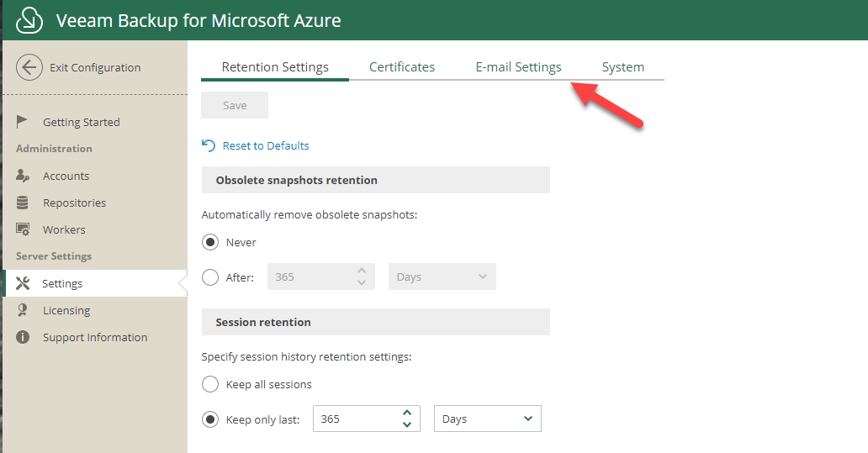
Task: Open Getting Started flag icon
Action: click(x=22, y=121)
